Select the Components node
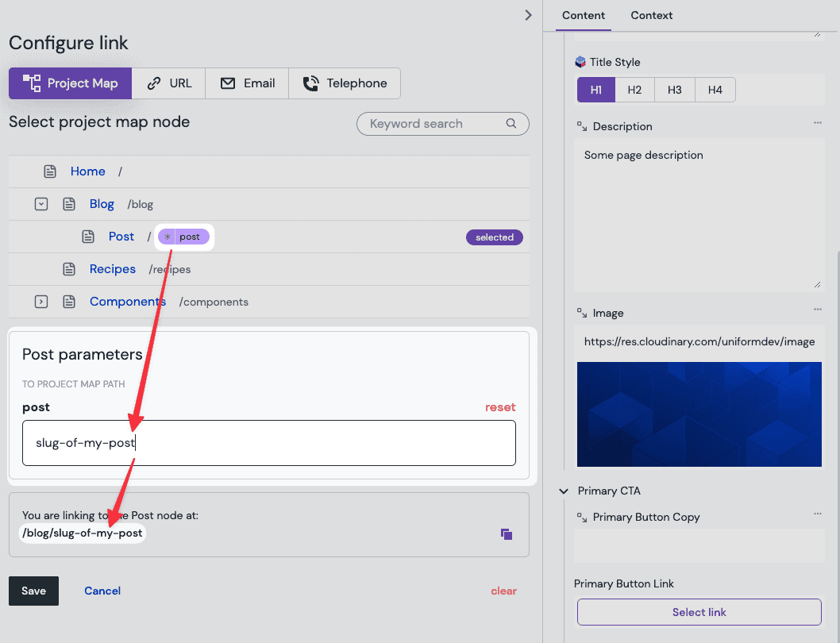 tap(128, 302)
